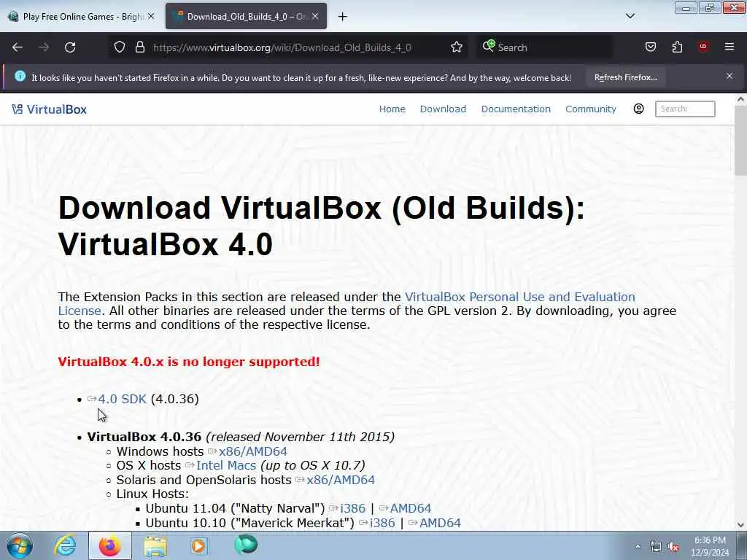Click the 'VirtualBox 4.0.36' release heading

point(144,437)
